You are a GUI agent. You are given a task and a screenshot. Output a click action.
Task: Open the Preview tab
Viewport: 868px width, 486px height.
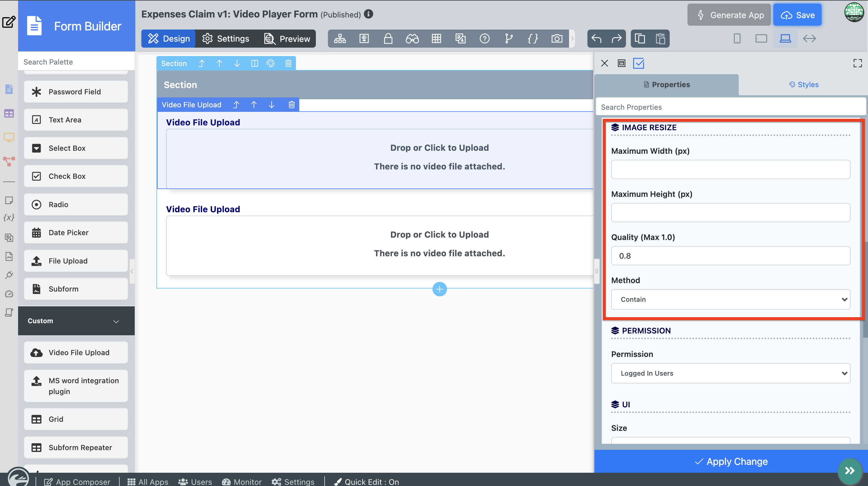tap(287, 38)
